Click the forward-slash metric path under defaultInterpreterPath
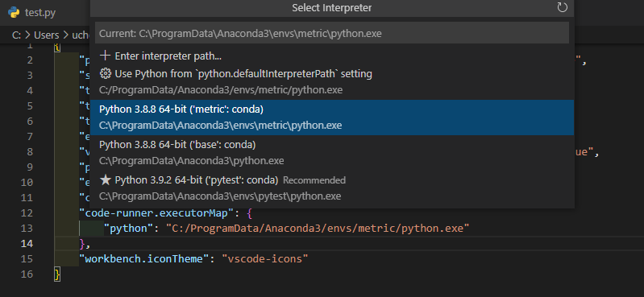Image resolution: width=644 pixels, height=297 pixels. pyautogui.click(x=221, y=90)
